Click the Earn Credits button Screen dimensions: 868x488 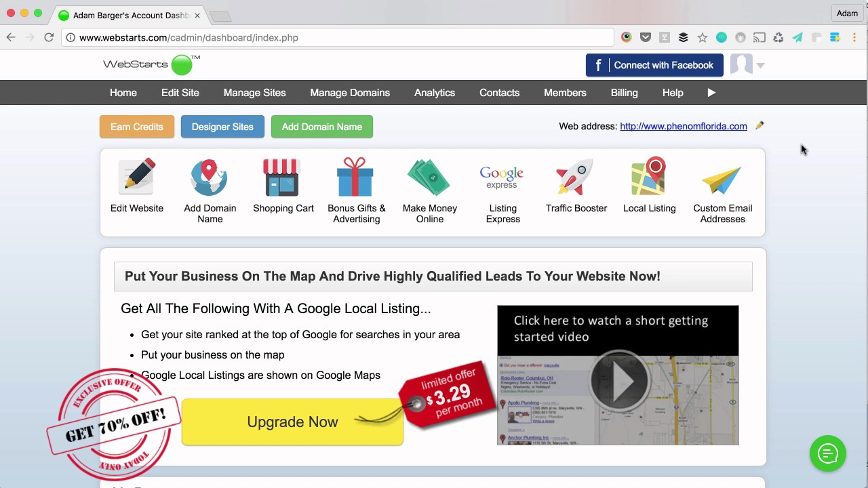[137, 127]
